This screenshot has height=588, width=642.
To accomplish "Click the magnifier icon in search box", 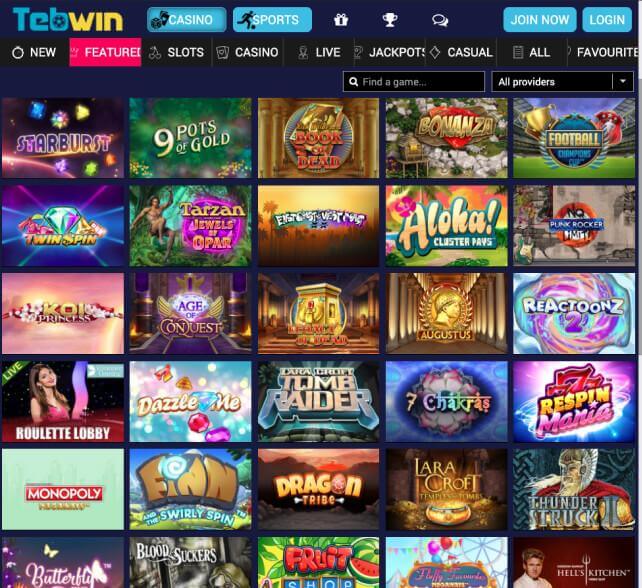I will [x=354, y=82].
